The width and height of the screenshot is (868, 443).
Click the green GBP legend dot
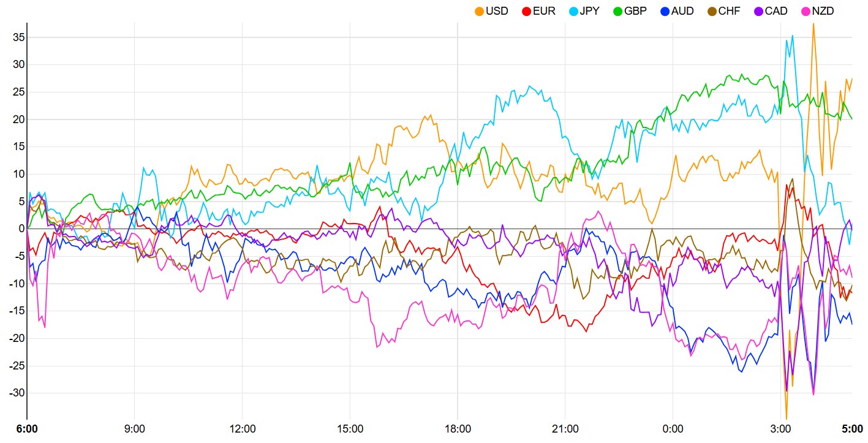(x=617, y=11)
